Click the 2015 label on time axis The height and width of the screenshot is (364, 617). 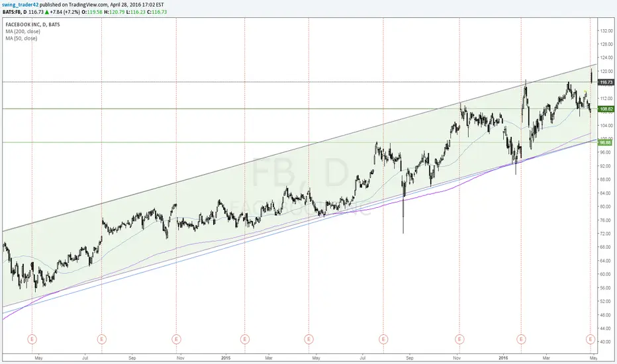(x=226, y=358)
